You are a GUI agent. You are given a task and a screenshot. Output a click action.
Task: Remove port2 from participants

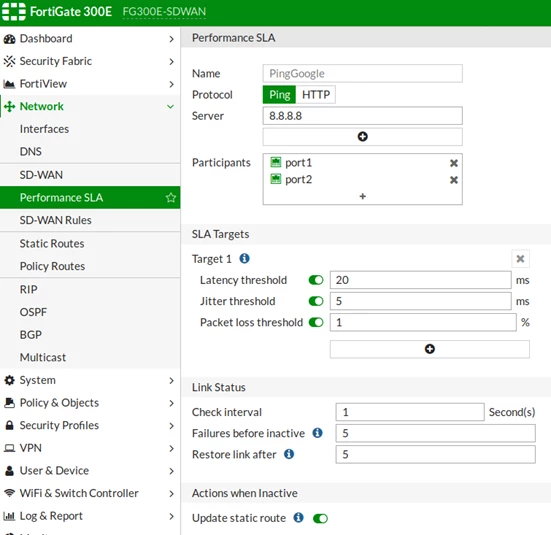click(x=454, y=180)
